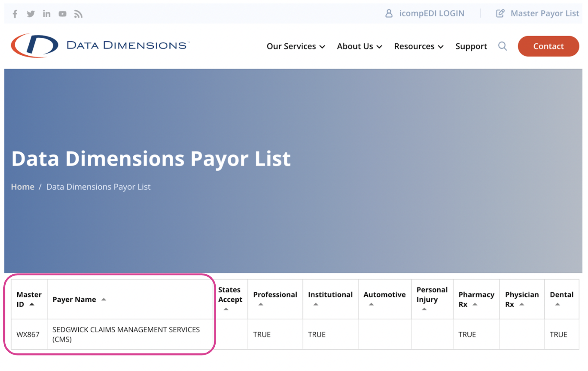Screen dimensions: 588x371
Task: Click TRUE under Professional column
Action: point(262,335)
